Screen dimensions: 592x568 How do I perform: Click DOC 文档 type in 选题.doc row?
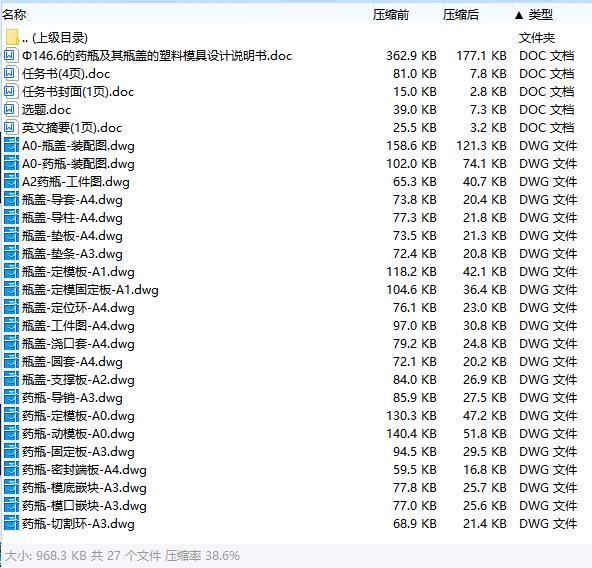point(547,110)
